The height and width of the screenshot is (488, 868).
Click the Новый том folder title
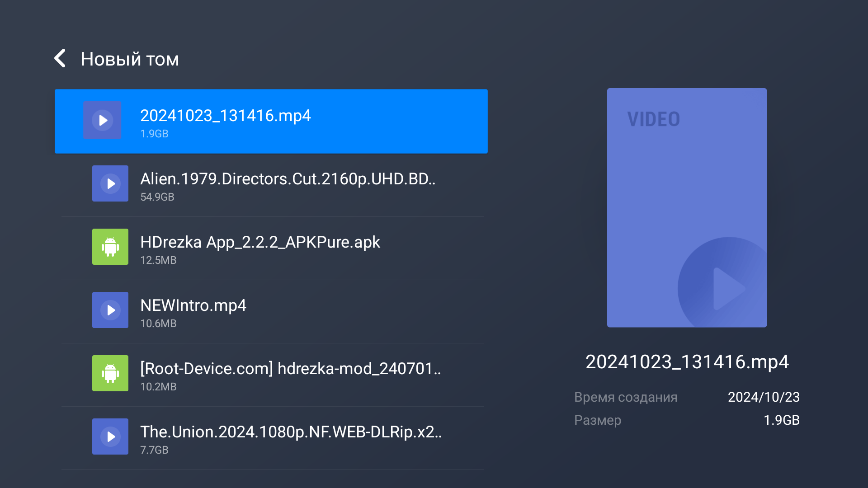pyautogui.click(x=130, y=59)
